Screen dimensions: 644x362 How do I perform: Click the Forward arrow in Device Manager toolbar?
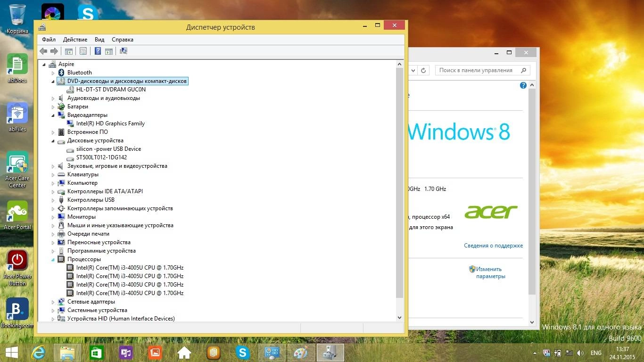click(54, 51)
